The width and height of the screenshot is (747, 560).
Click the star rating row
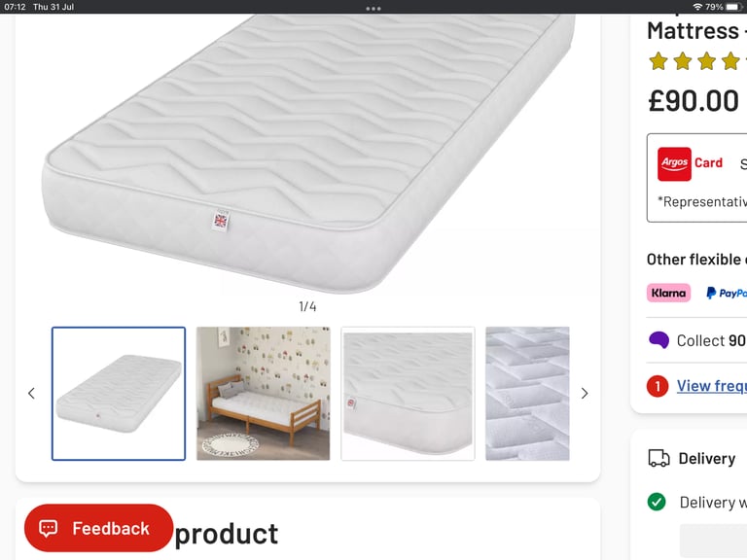point(697,61)
